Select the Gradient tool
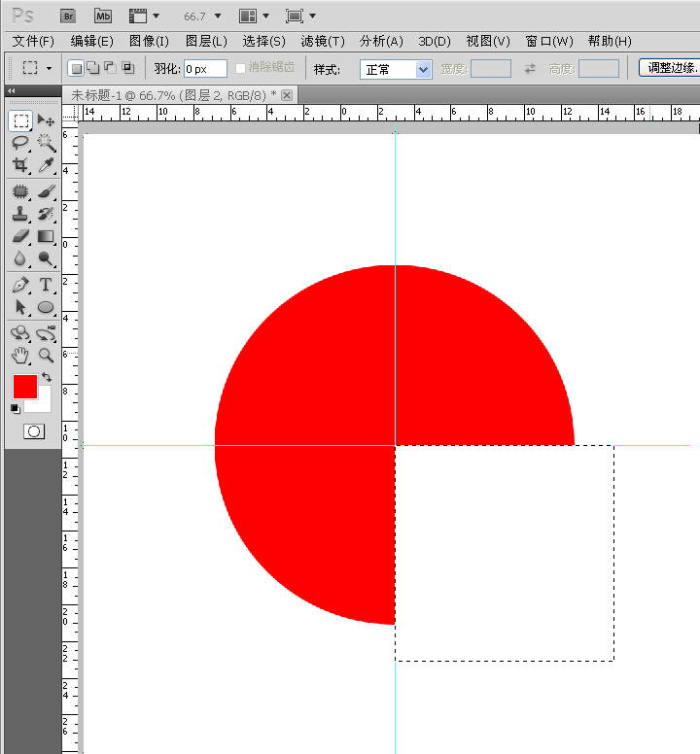 [x=46, y=236]
